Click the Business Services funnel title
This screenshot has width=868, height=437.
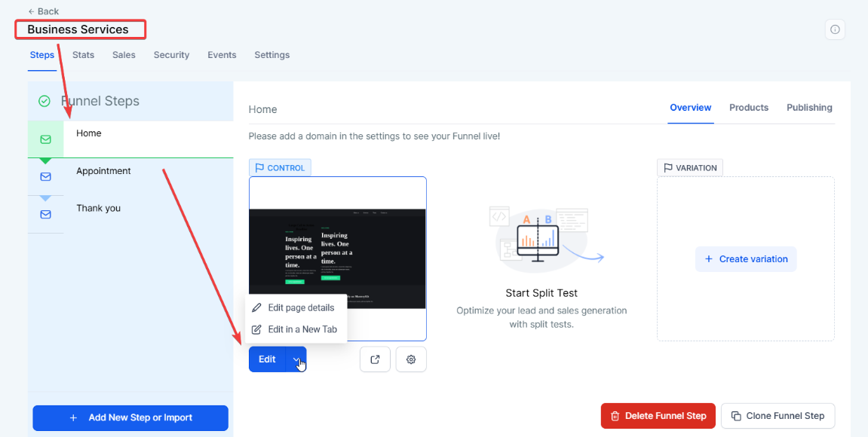point(78,29)
